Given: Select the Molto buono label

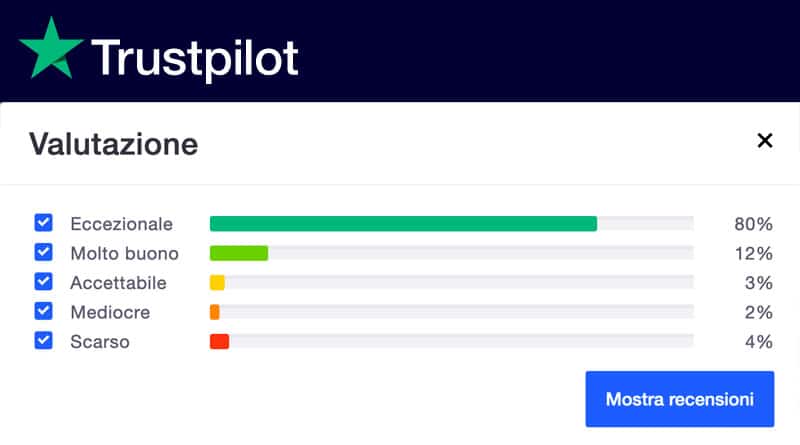Looking at the screenshot, I should pos(124,254).
